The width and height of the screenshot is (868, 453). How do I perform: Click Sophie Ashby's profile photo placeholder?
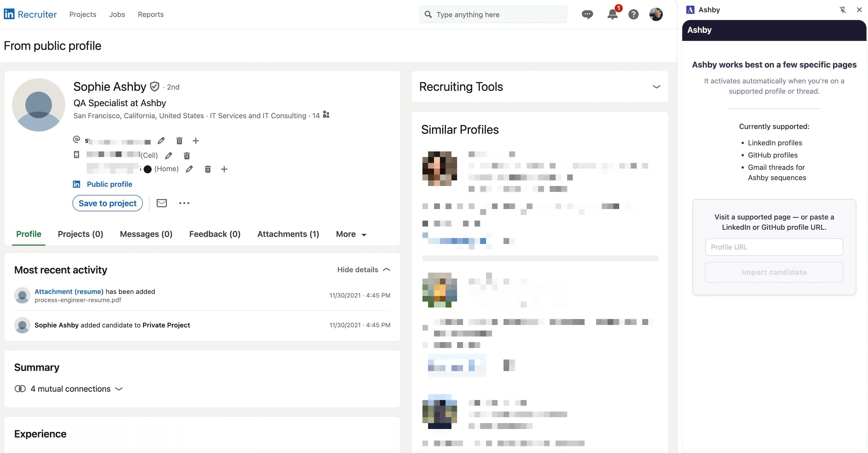[38, 105]
